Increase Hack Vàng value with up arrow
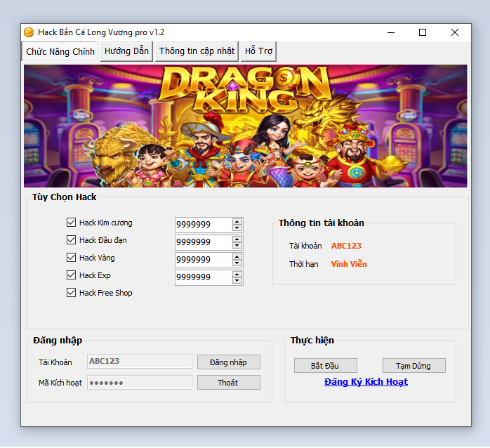This screenshot has height=448, width=490. click(237, 256)
